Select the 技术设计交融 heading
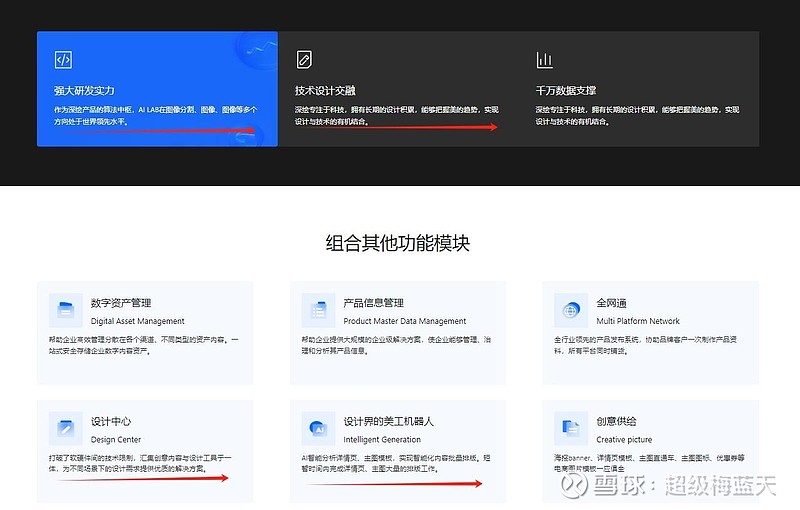 [325, 91]
